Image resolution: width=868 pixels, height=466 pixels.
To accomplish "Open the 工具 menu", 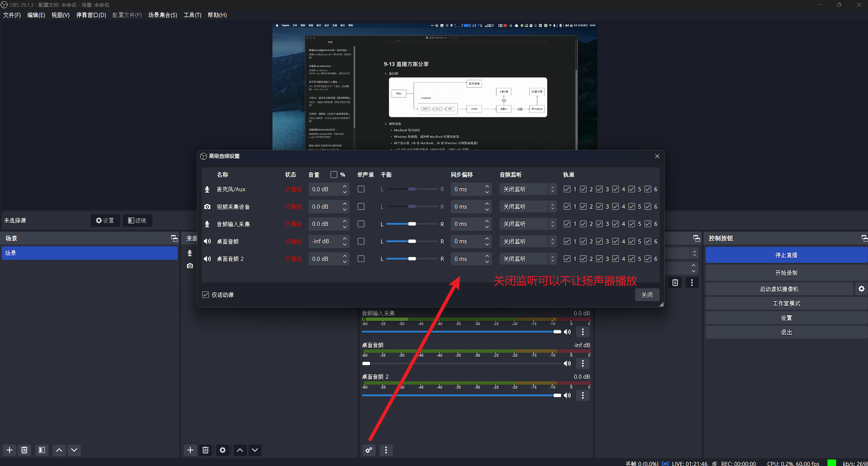I will pyautogui.click(x=192, y=15).
